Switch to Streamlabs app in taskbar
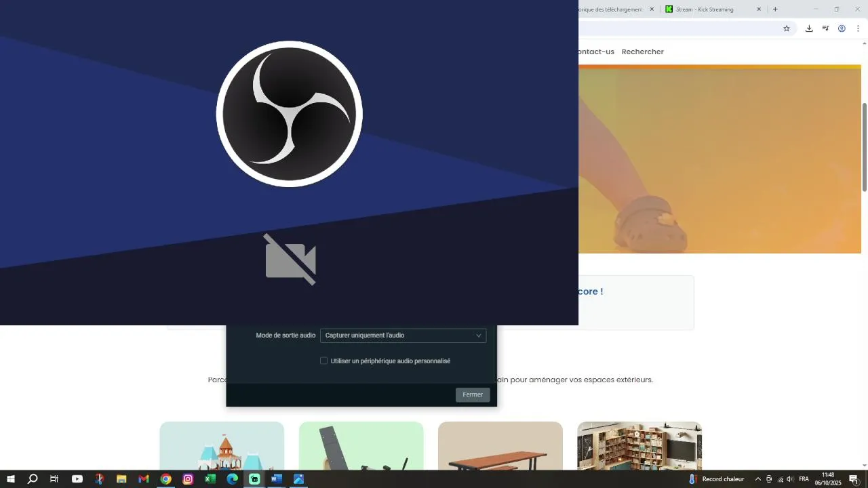868x488 pixels. click(254, 479)
